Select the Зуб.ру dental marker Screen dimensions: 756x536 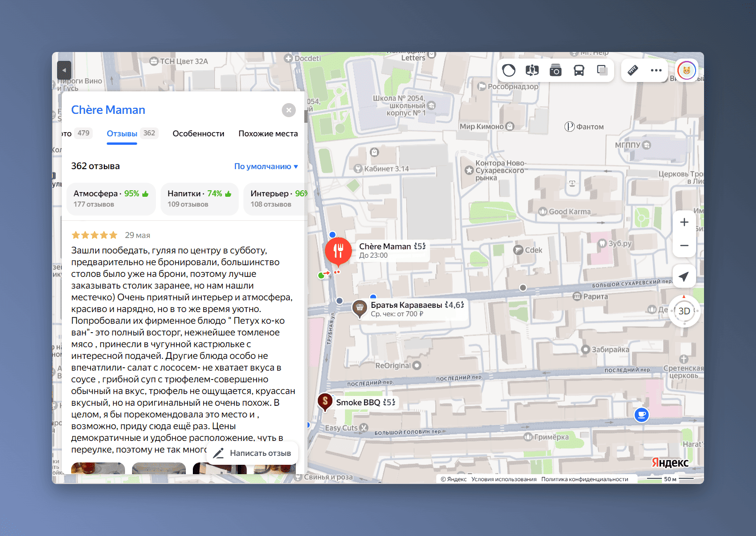pyautogui.click(x=602, y=244)
